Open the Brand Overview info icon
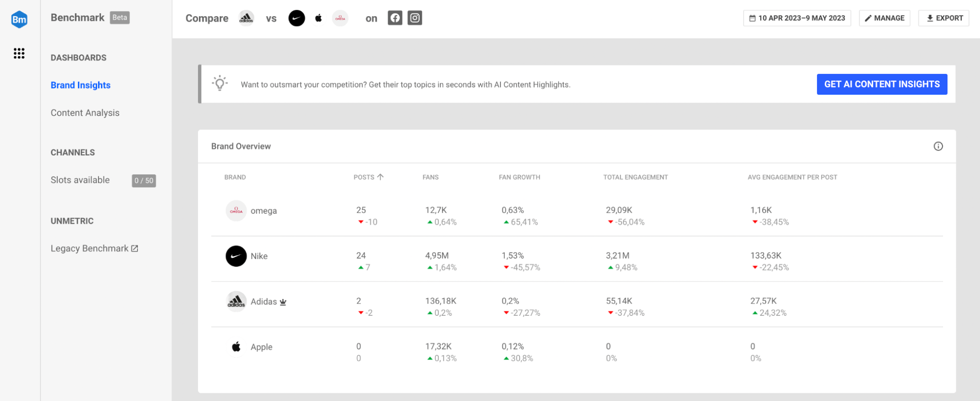Image resolution: width=980 pixels, height=401 pixels. [938, 146]
